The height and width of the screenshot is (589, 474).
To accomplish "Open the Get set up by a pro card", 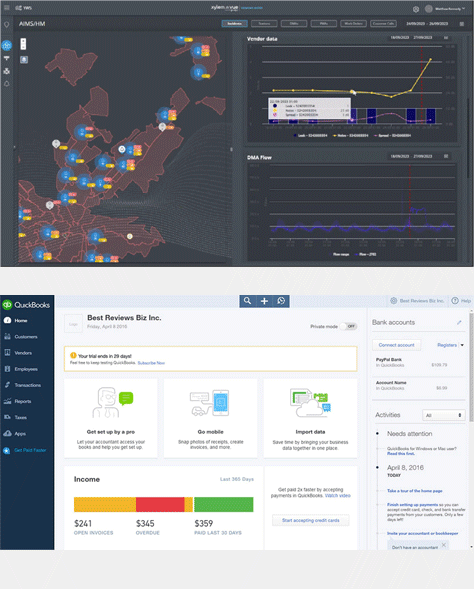I will pyautogui.click(x=111, y=418).
